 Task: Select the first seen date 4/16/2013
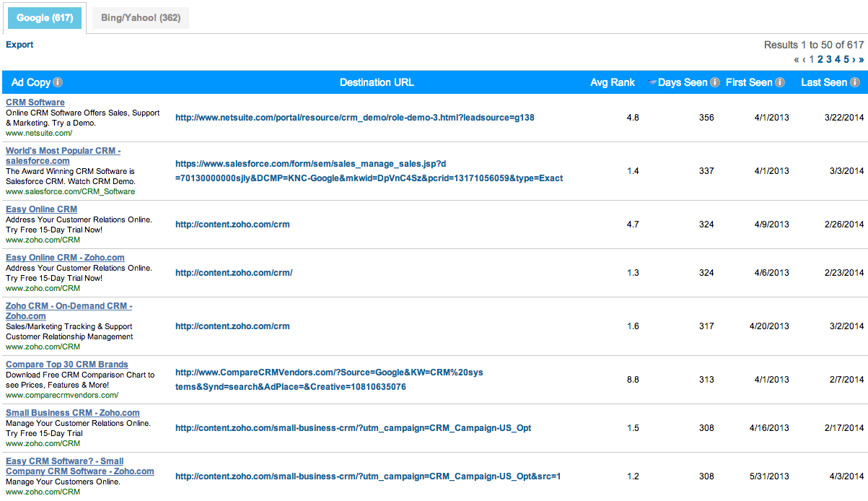coord(769,428)
